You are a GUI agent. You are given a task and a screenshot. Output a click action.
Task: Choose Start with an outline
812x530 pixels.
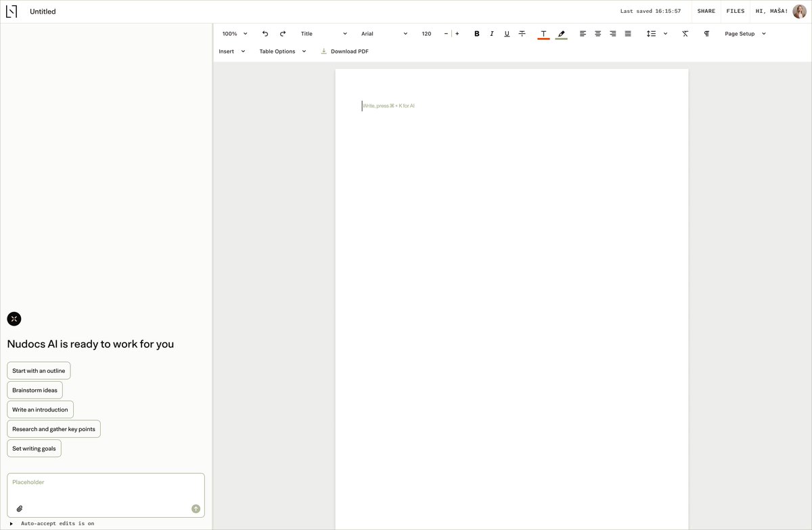point(39,371)
